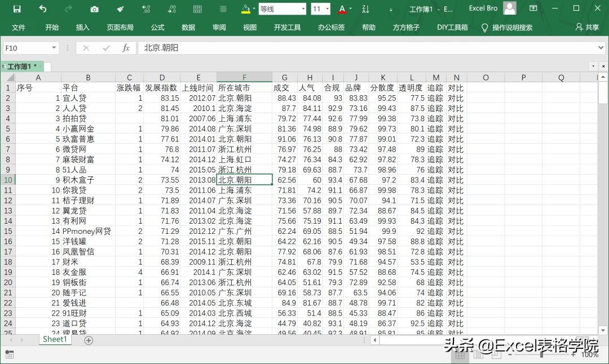
Task: Open the fill color dropdown arrow
Action: tap(254, 9)
